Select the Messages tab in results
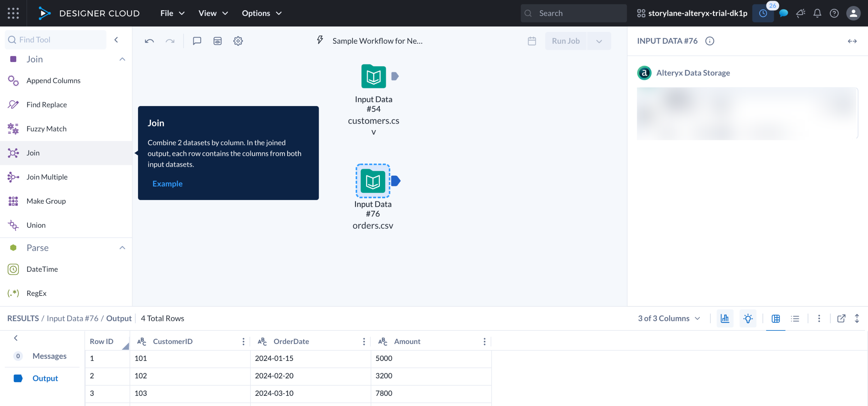 [49, 356]
